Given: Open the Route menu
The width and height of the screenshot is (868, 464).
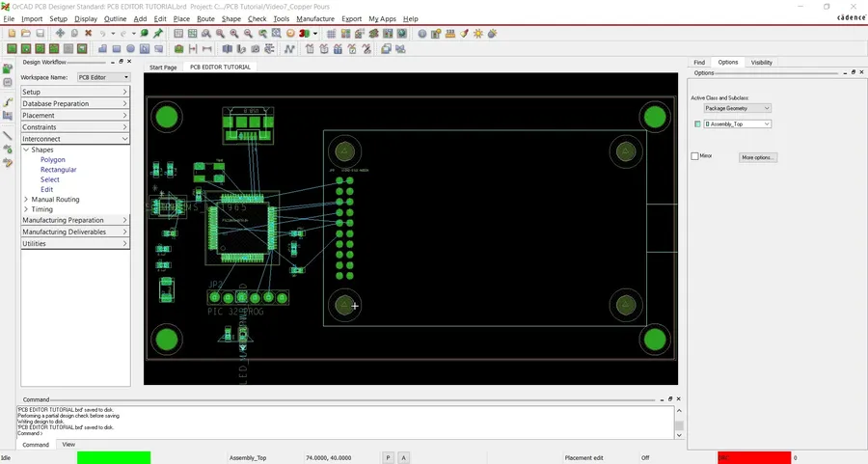Looking at the screenshot, I should click(x=206, y=19).
